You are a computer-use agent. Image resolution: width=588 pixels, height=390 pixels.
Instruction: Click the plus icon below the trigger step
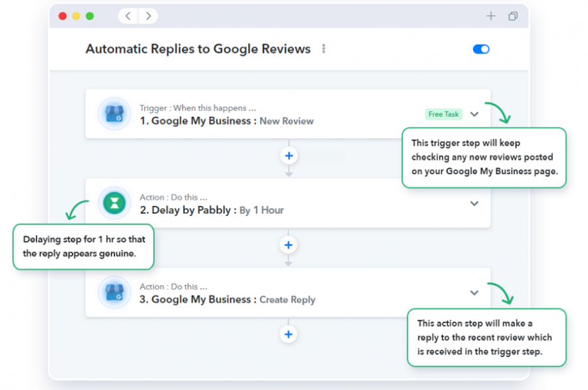coord(289,155)
